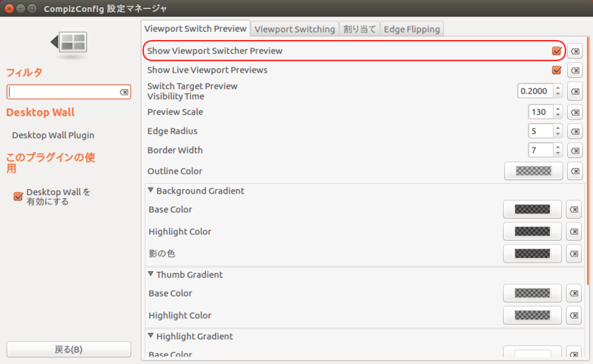
Task: Open Background Gradient Highlight Color picker
Action: tap(532, 231)
